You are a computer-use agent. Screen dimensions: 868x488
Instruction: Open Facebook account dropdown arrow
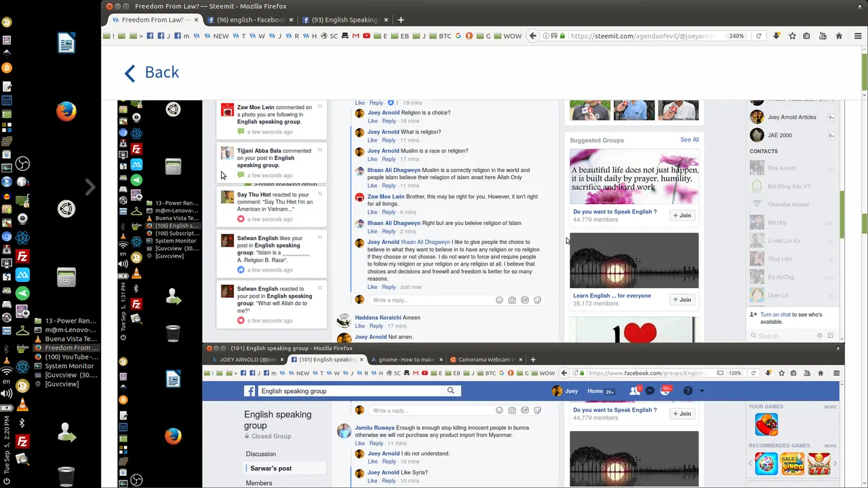702,391
